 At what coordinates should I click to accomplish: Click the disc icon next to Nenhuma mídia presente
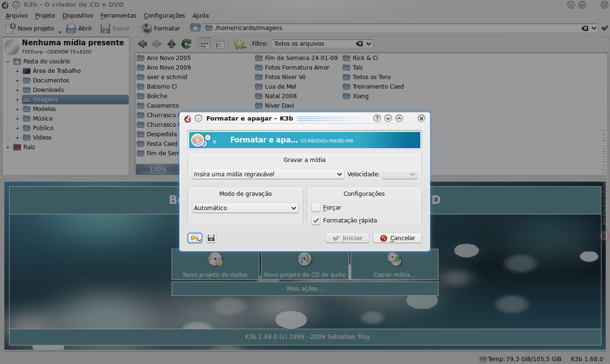(x=11, y=47)
